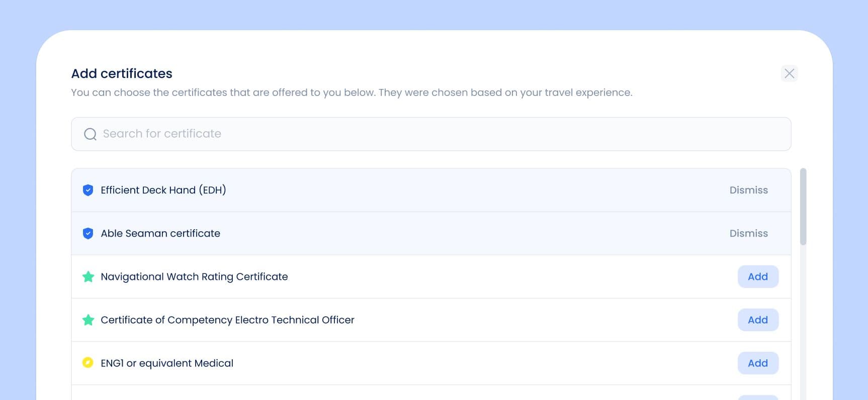Viewport: 868px width, 400px height.
Task: Close the Add certificates dialog
Action: point(789,73)
